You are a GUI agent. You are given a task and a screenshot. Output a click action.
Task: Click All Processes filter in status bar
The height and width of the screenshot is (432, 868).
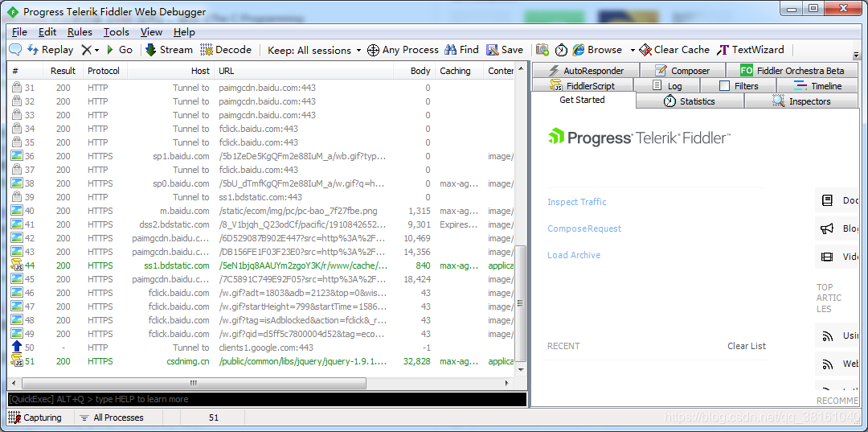(x=111, y=418)
